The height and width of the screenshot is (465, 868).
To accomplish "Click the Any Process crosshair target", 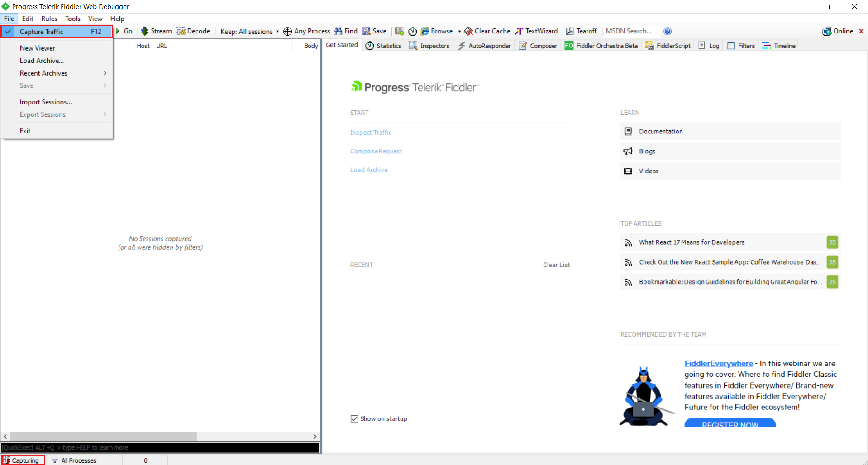I will [307, 31].
